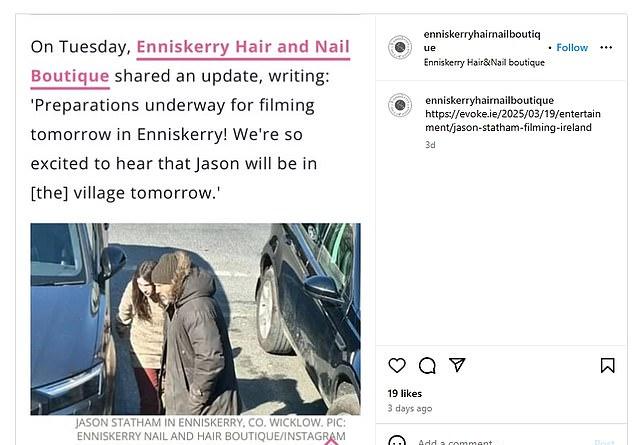
Task: Open caption username enniskerryhairnailboutique
Action: tap(489, 100)
